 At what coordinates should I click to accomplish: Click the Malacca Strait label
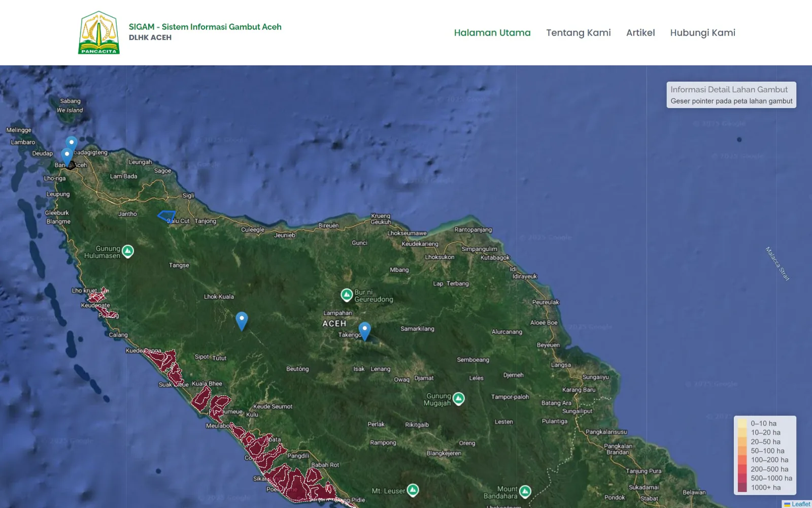777,264
